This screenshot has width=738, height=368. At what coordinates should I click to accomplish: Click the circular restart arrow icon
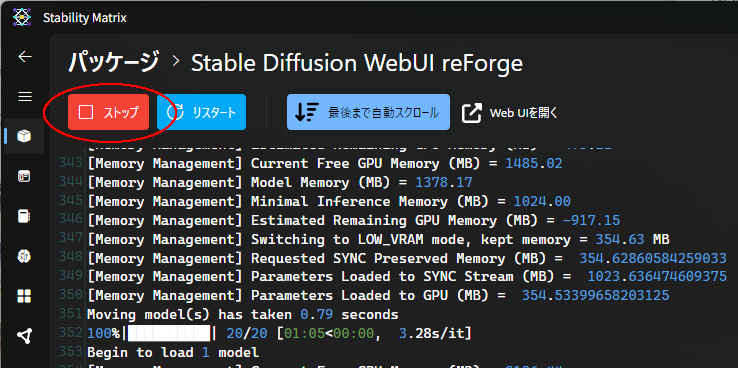(x=176, y=112)
